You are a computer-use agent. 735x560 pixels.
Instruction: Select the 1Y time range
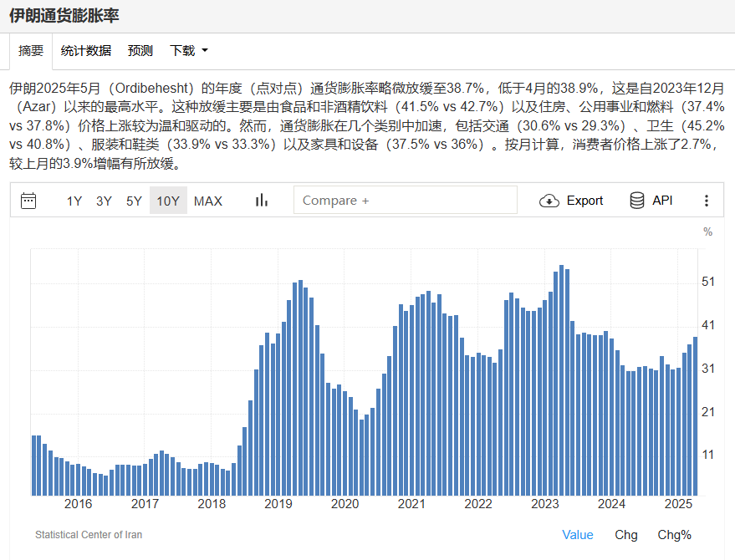coord(74,201)
